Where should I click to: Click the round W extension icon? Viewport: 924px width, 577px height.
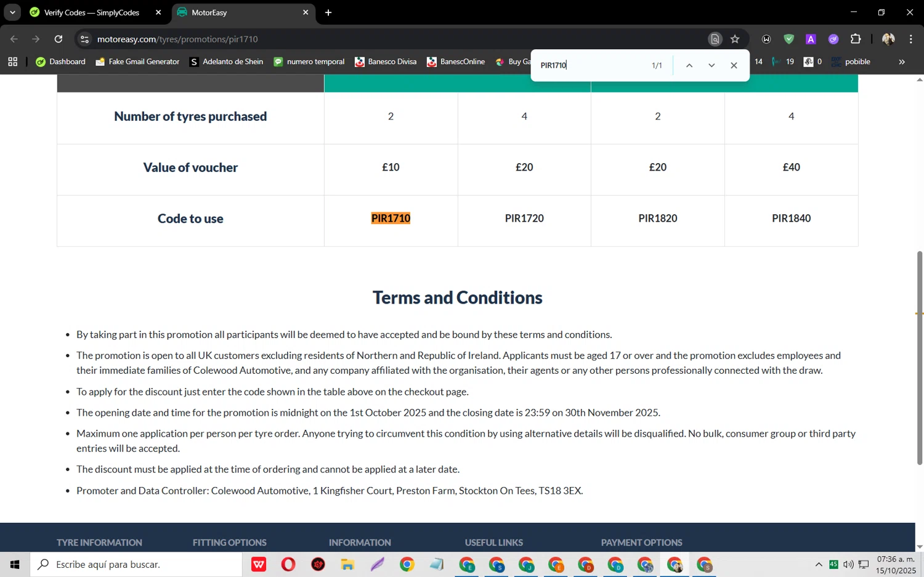766,39
